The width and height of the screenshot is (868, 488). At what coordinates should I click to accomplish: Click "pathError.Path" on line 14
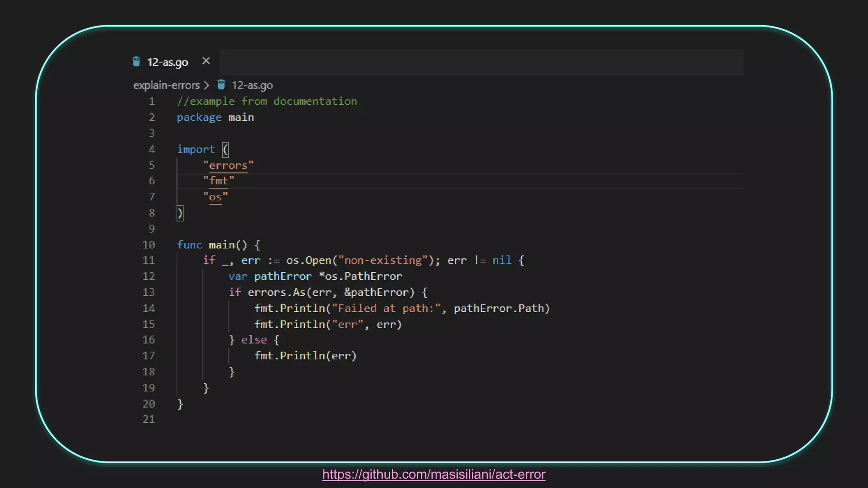[499, 308]
